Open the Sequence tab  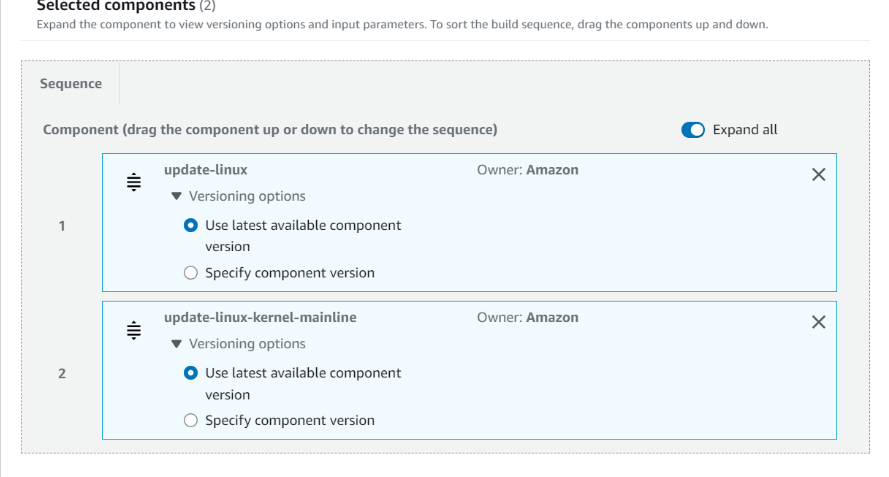tap(71, 84)
